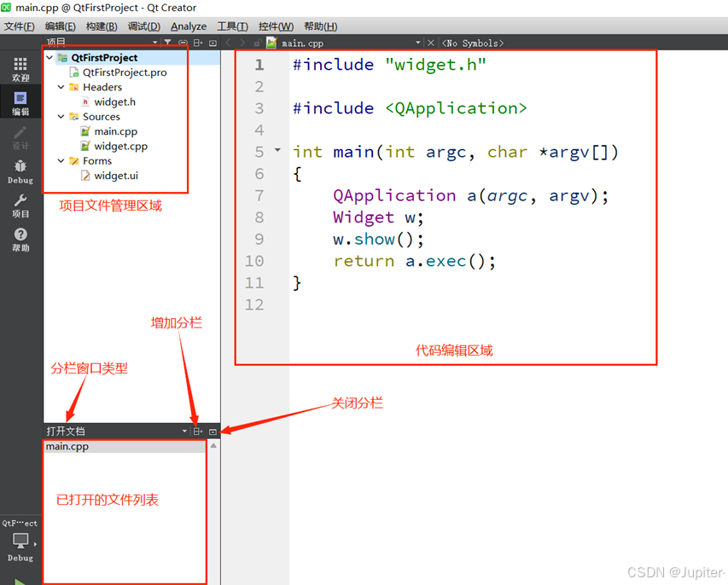Open the Design mode (设计)
Screen dimensions: 728x585
click(x=20, y=137)
